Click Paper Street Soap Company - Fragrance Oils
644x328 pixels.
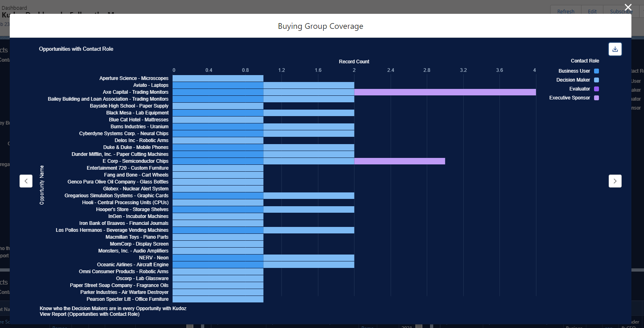click(119, 285)
